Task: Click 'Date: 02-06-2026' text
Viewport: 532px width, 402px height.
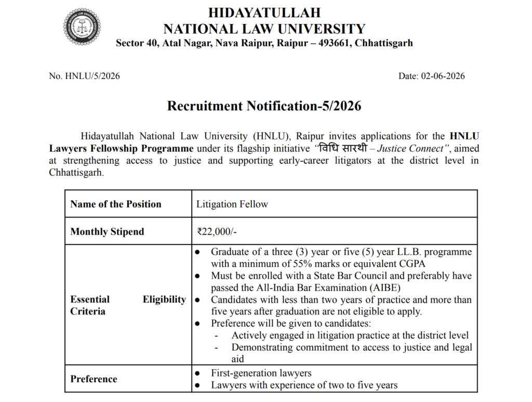Action: click(x=432, y=76)
